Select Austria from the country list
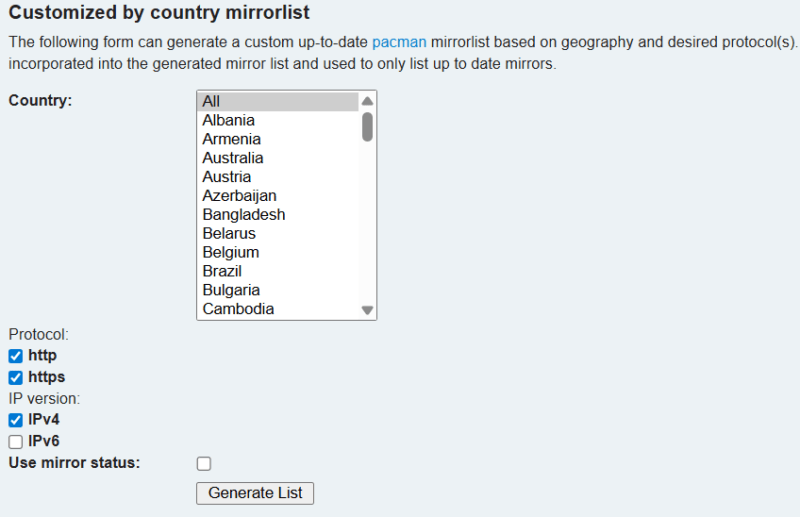The width and height of the screenshot is (800, 517). click(x=226, y=177)
